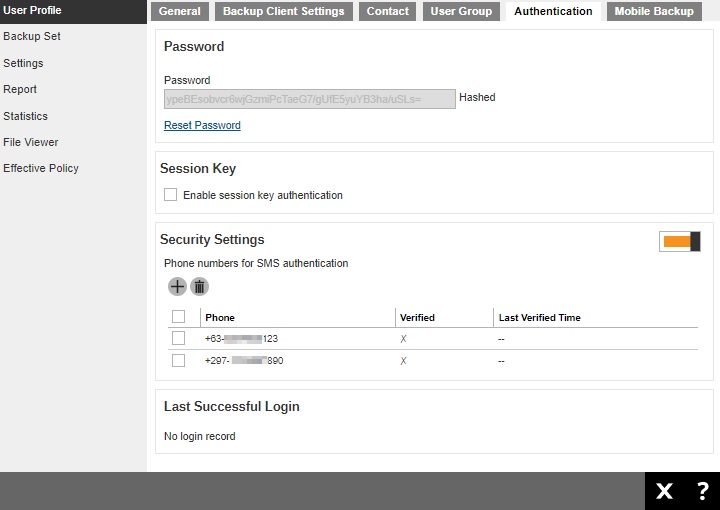
Task: Select the +63 phone number row checkbox
Action: tap(179, 338)
